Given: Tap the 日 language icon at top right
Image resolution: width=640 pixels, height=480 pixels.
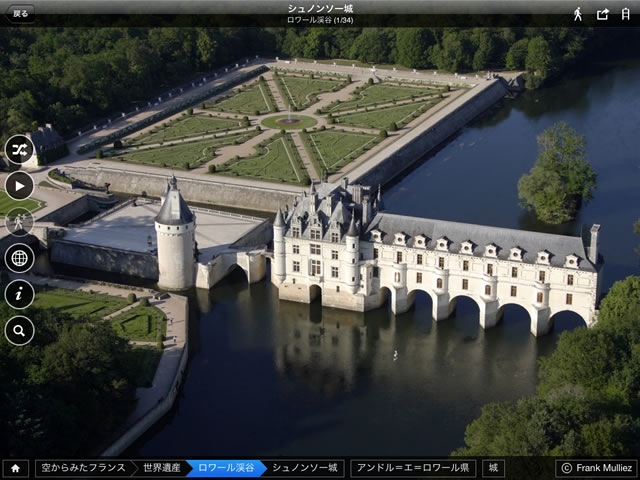Looking at the screenshot, I should coord(625,14).
